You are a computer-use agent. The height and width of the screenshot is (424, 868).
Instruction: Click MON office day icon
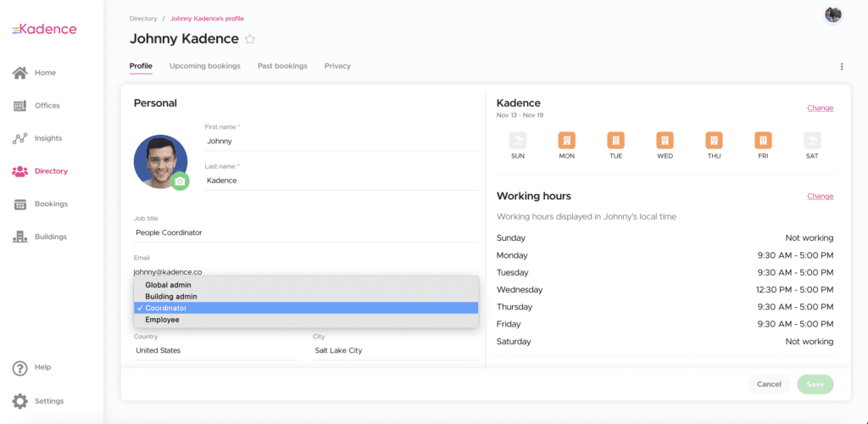[x=567, y=140]
